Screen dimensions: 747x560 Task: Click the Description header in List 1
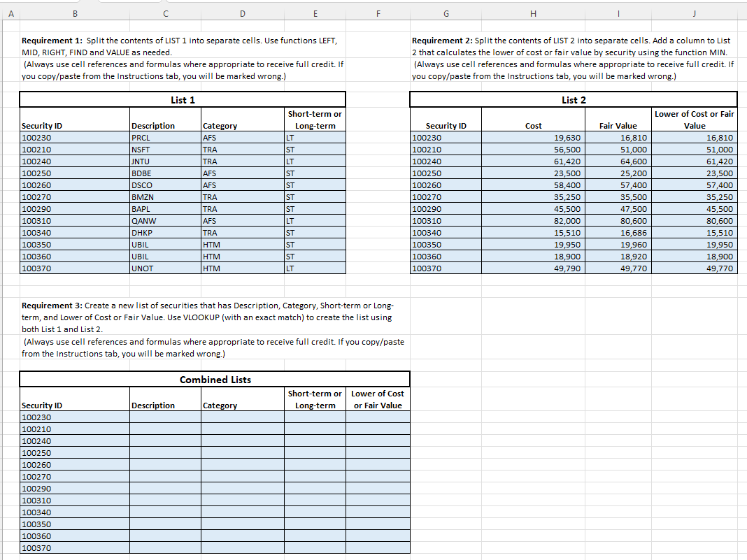tap(164, 126)
